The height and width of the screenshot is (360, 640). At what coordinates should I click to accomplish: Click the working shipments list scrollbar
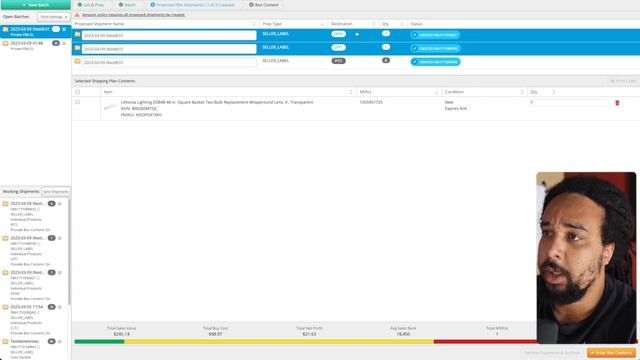pyautogui.click(x=69, y=252)
